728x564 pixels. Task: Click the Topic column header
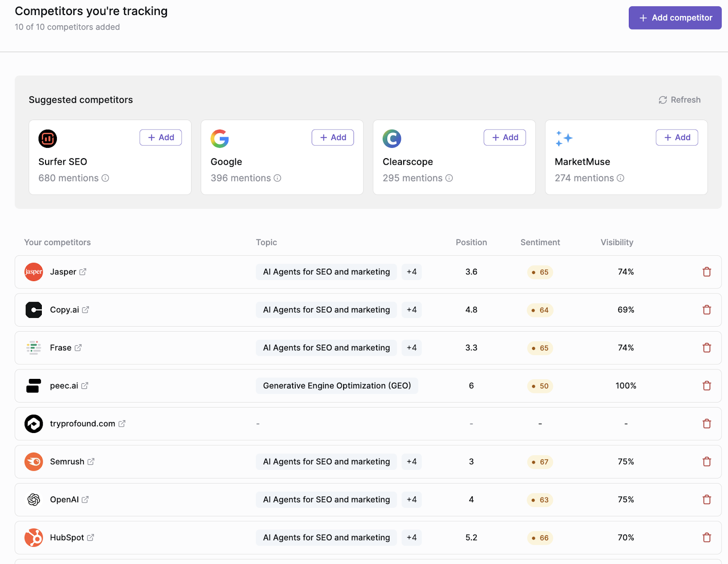267,242
